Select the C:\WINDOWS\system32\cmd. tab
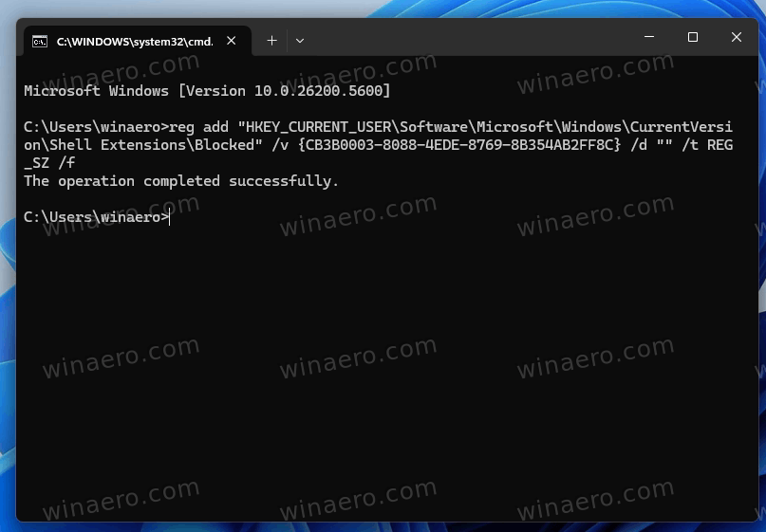The image size is (766, 532). coord(138,41)
